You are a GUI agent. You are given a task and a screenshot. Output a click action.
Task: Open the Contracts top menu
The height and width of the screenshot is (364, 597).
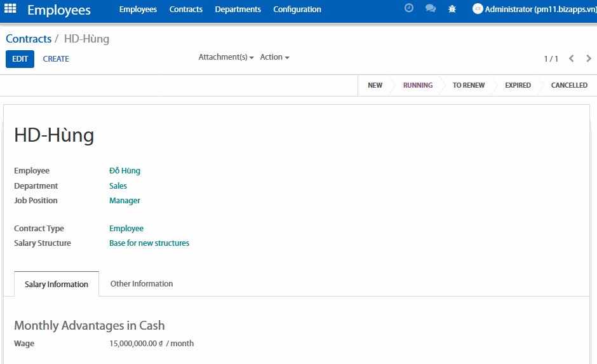[x=186, y=10]
